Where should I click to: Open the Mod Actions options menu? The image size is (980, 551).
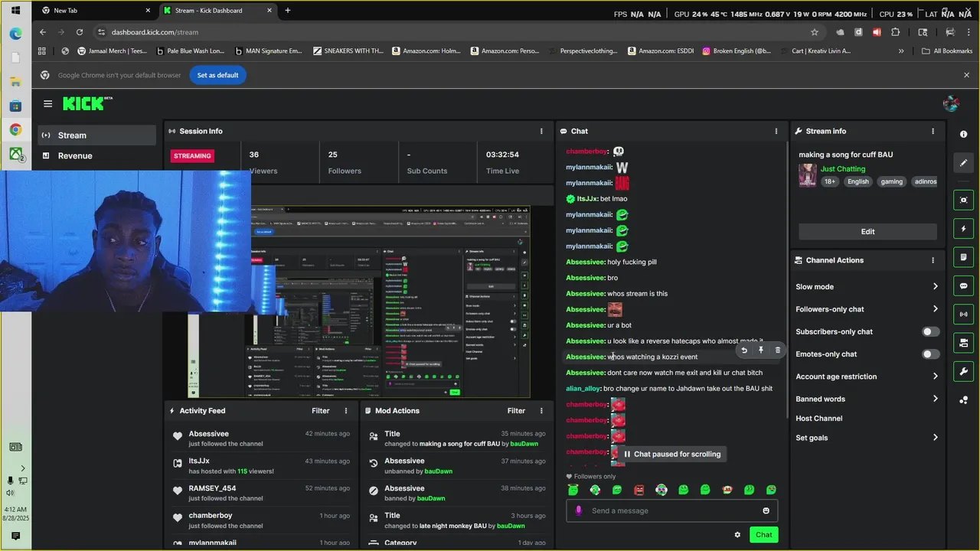[x=541, y=411]
